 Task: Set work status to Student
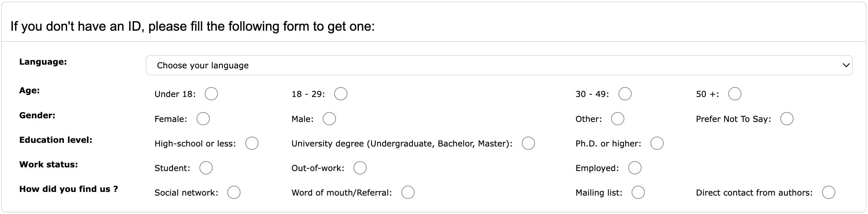(206, 168)
